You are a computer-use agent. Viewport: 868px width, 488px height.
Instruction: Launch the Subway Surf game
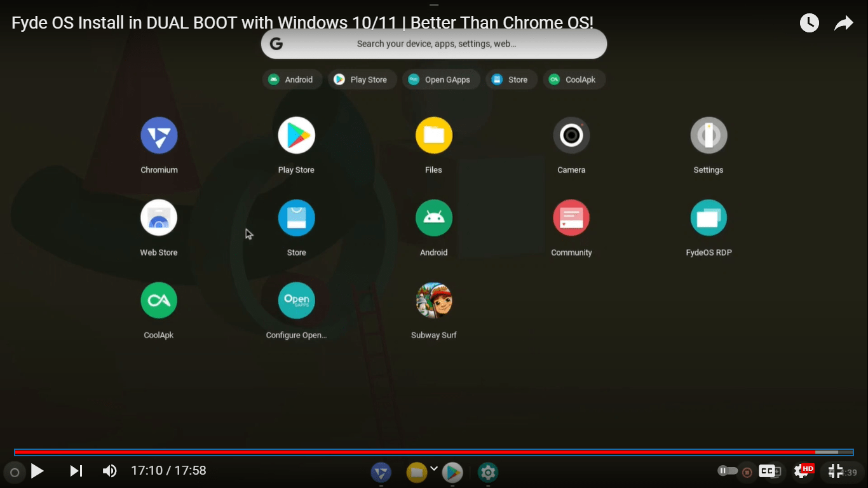coord(434,301)
